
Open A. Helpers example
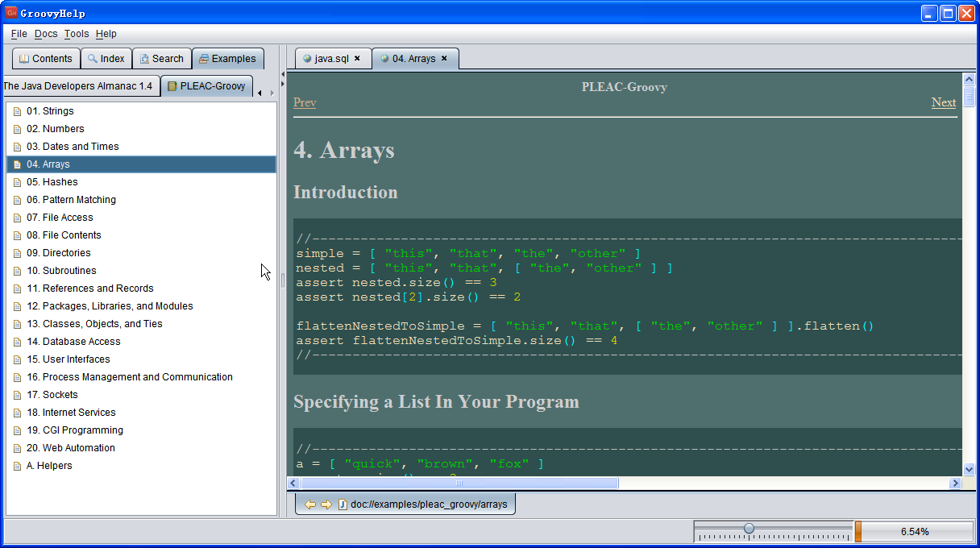pyautogui.click(x=141, y=466)
